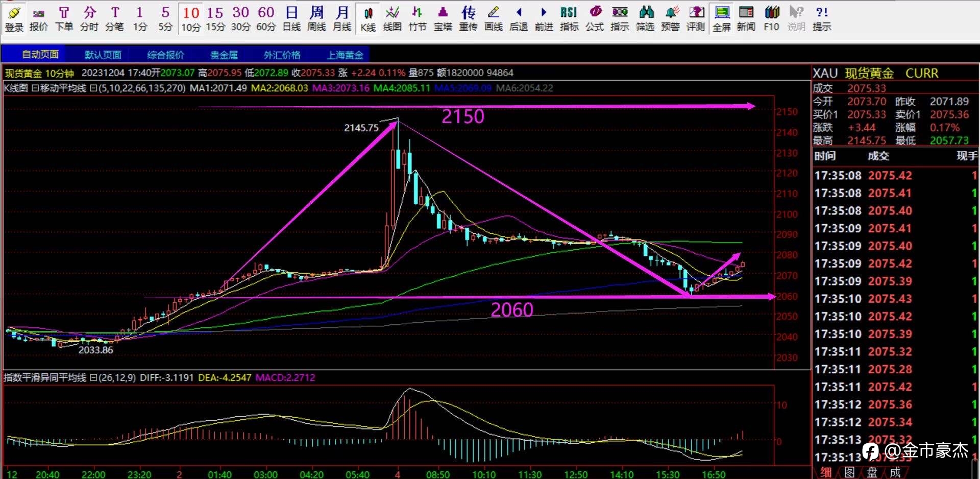This screenshot has width=980, height=479.
Task: Click the 2150 price level on the axis
Action: (787, 111)
